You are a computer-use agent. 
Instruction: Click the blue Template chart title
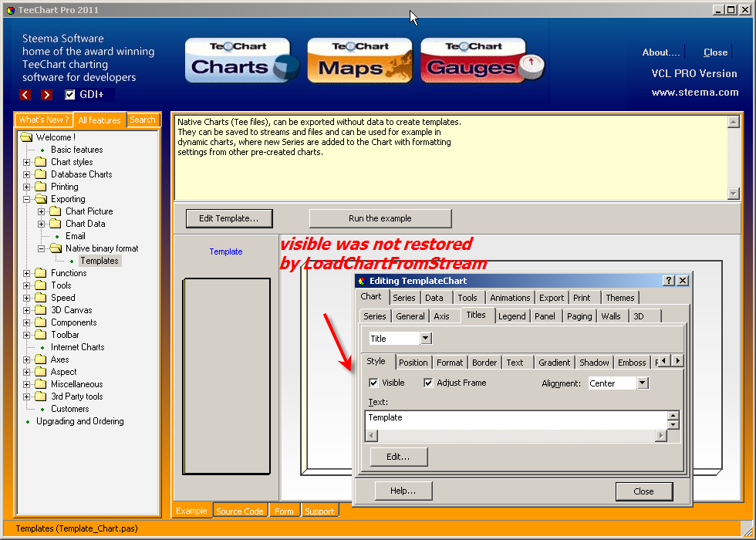click(225, 251)
